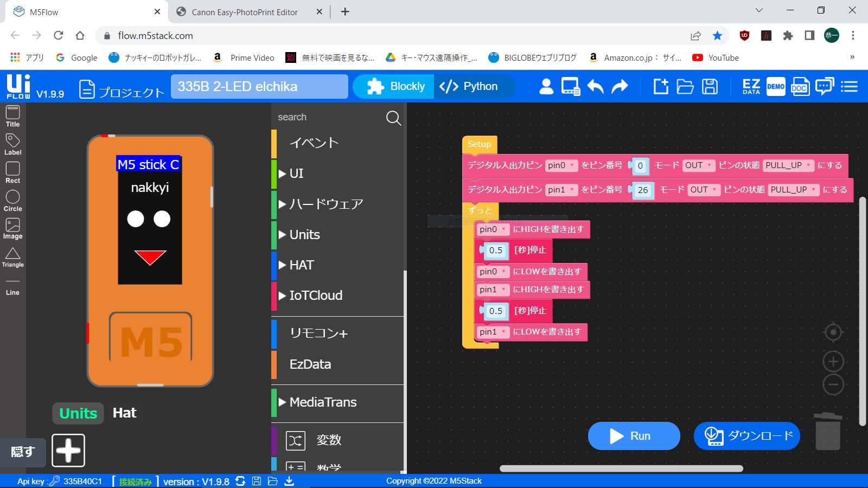Open the EZ Data panel icon
868x488 pixels.
coord(751,87)
